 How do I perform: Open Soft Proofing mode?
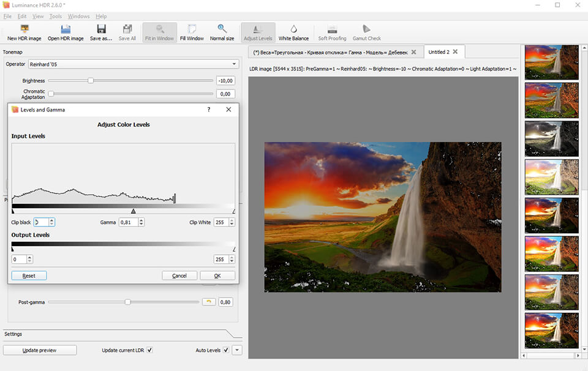(332, 32)
